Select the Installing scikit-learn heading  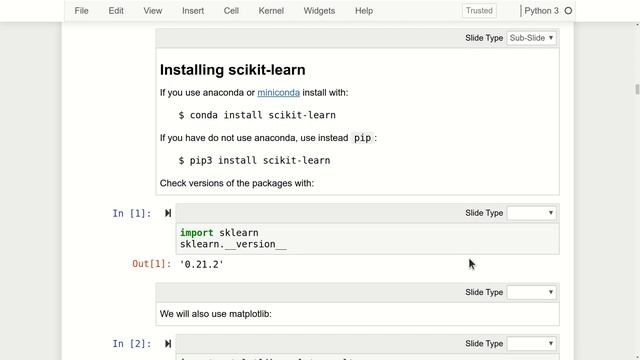point(233,70)
